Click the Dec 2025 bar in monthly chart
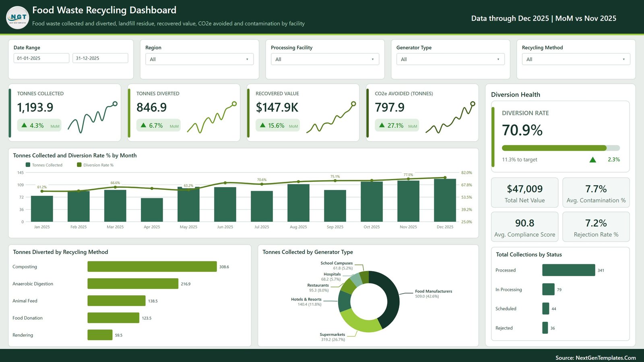 (x=445, y=200)
